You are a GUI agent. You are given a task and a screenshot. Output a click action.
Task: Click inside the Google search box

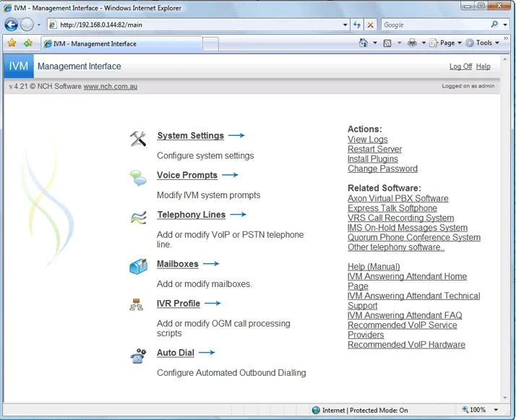tap(436, 25)
